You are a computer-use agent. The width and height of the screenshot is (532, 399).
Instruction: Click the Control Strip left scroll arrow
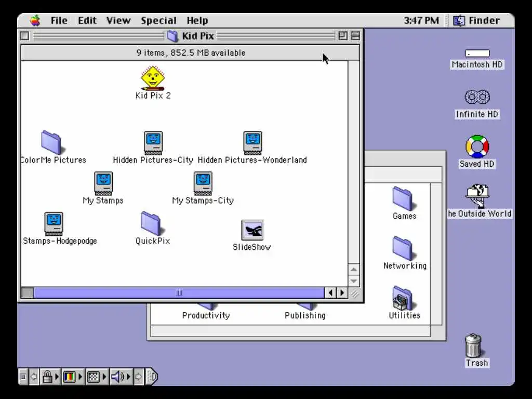[x=34, y=377]
